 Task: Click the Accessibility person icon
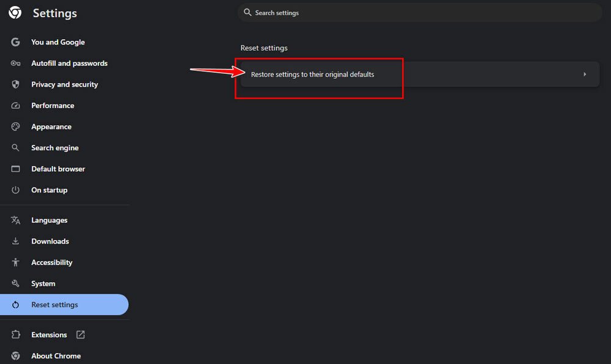pos(15,263)
